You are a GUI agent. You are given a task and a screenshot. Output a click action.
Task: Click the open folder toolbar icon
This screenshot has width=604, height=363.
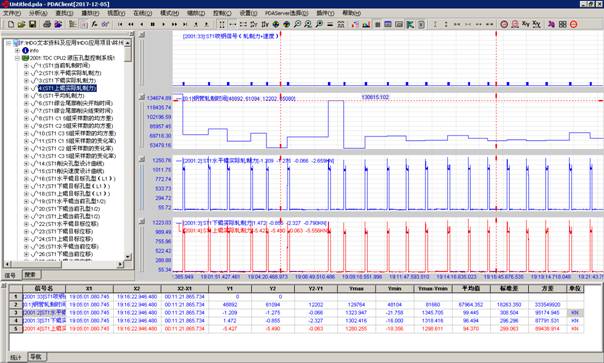pos(21,24)
